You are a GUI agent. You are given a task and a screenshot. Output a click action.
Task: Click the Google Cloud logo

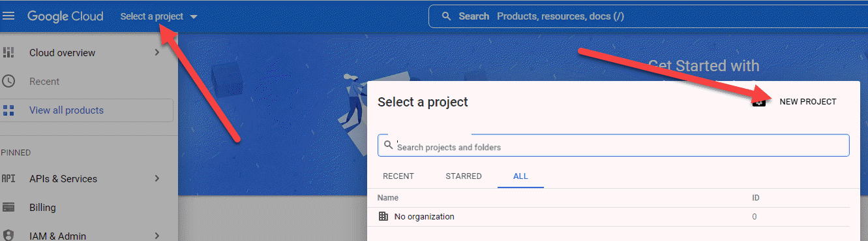pyautogui.click(x=65, y=16)
